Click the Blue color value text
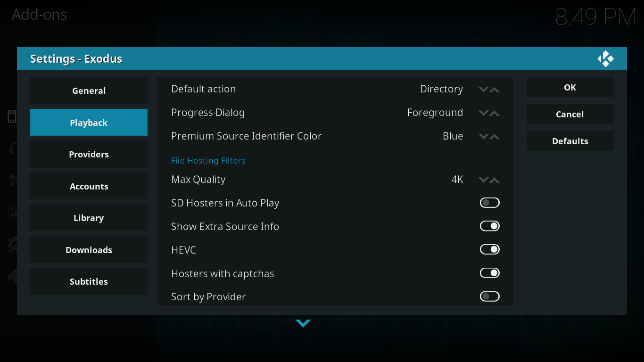This screenshot has width=644, height=362. pos(453,136)
